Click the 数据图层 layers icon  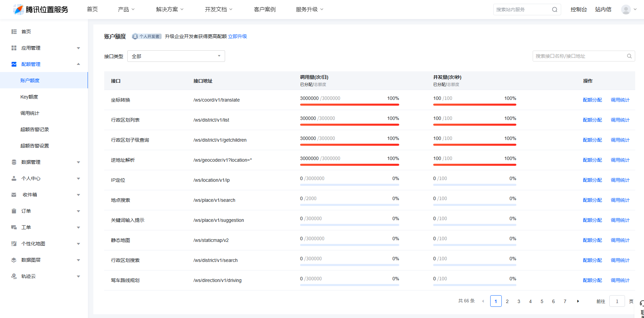coord(14,260)
